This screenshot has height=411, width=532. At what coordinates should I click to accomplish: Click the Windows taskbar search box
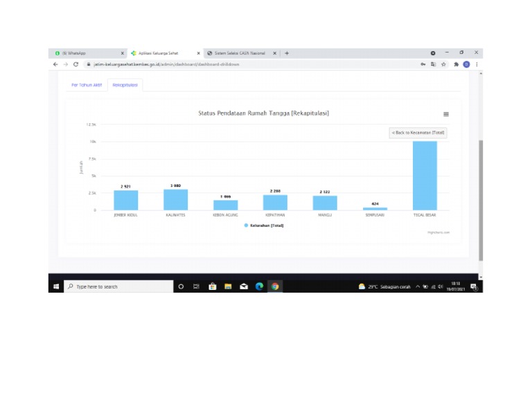[x=118, y=286]
